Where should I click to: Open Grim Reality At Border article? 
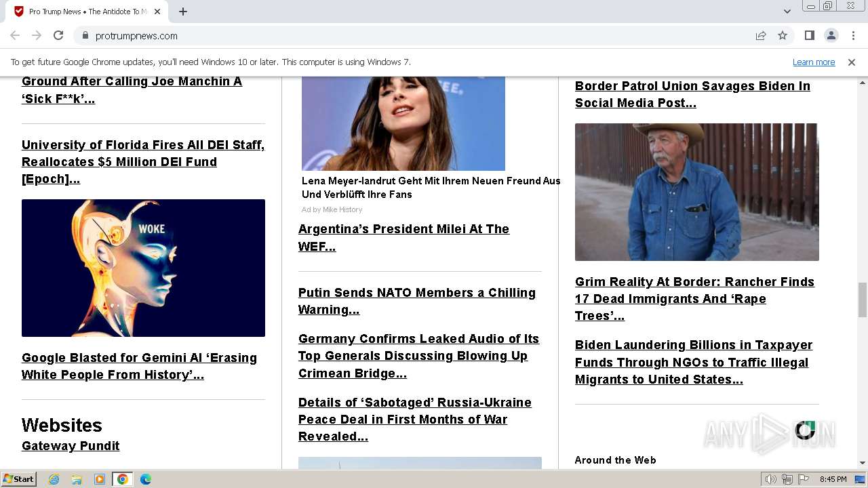[x=694, y=299]
